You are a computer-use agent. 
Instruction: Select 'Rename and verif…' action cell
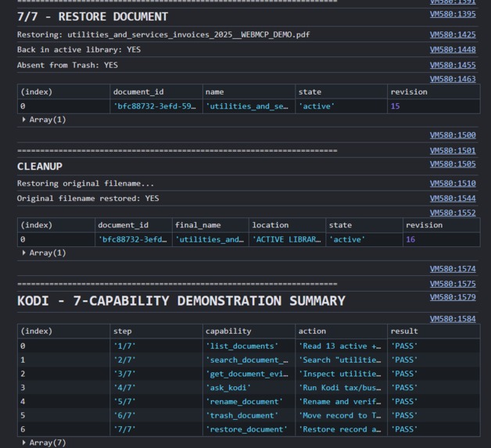(x=340, y=402)
